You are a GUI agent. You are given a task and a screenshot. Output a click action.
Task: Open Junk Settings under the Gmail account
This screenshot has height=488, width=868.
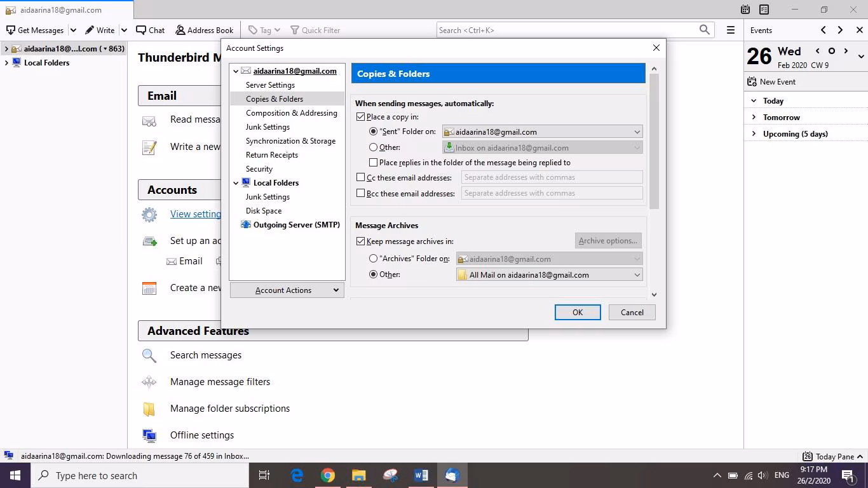268,127
